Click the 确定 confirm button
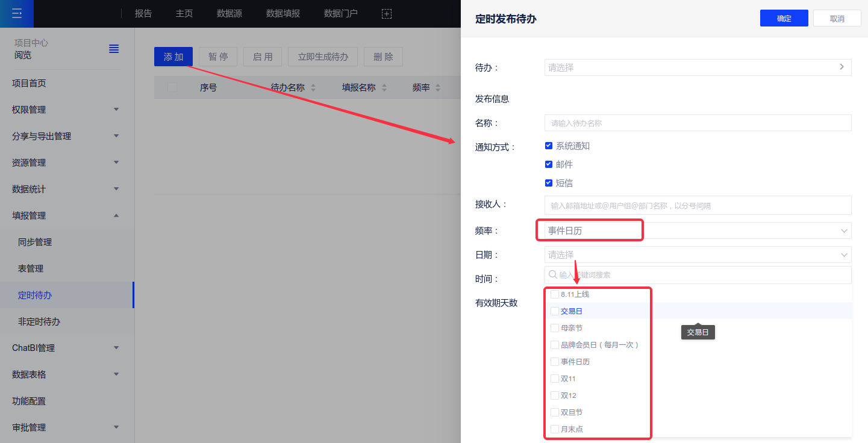 point(784,19)
